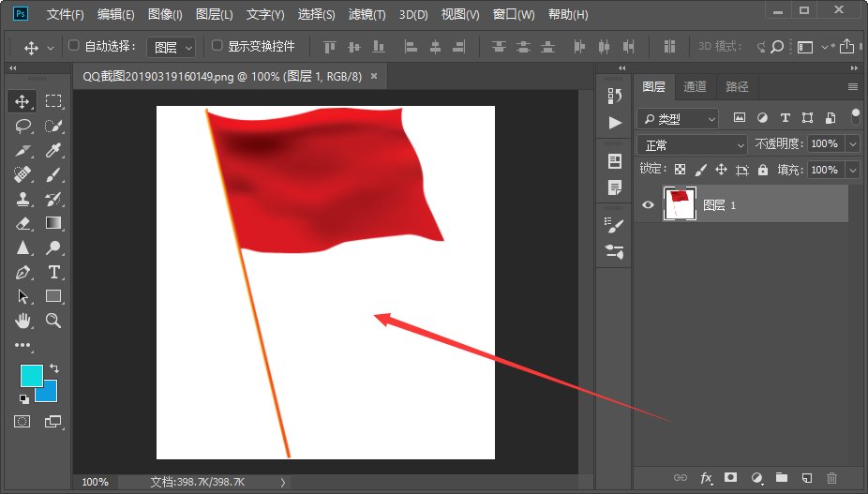
Task: Open the 图像(I) menu
Action: [x=165, y=14]
